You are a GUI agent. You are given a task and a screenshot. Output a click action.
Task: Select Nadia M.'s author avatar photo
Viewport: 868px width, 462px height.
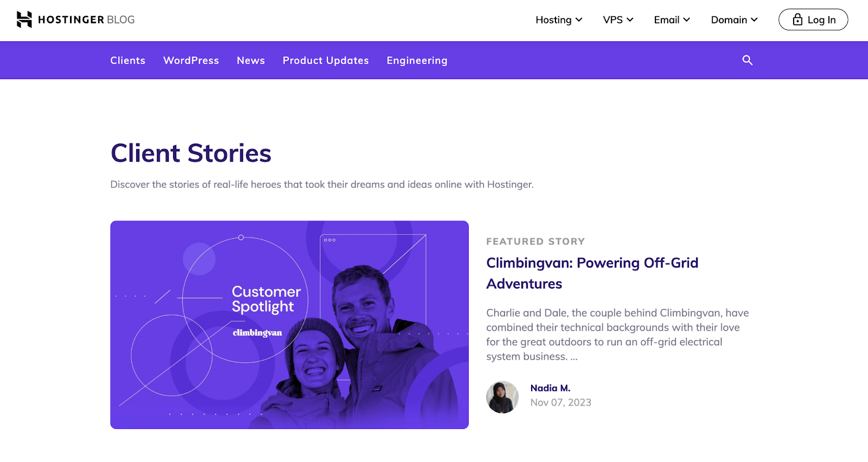(502, 397)
